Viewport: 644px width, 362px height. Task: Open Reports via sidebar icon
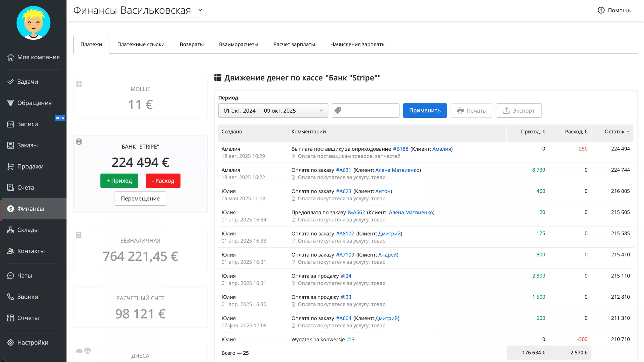pyautogui.click(x=10, y=318)
